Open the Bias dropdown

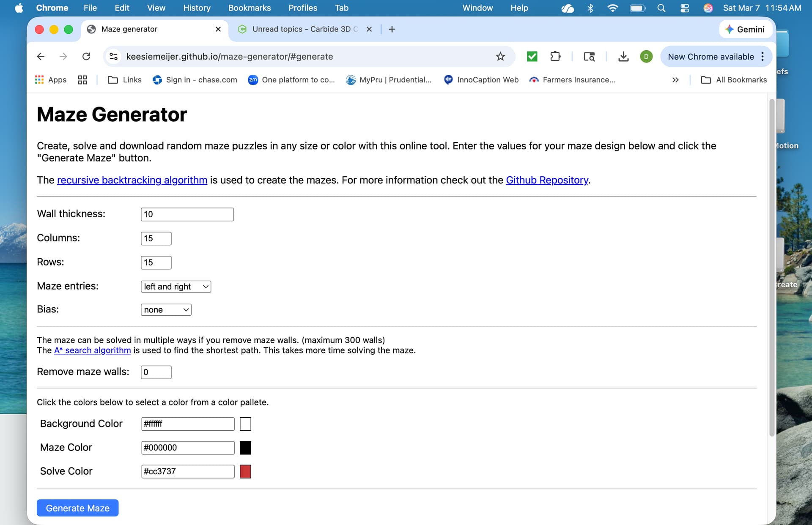pyautogui.click(x=166, y=310)
